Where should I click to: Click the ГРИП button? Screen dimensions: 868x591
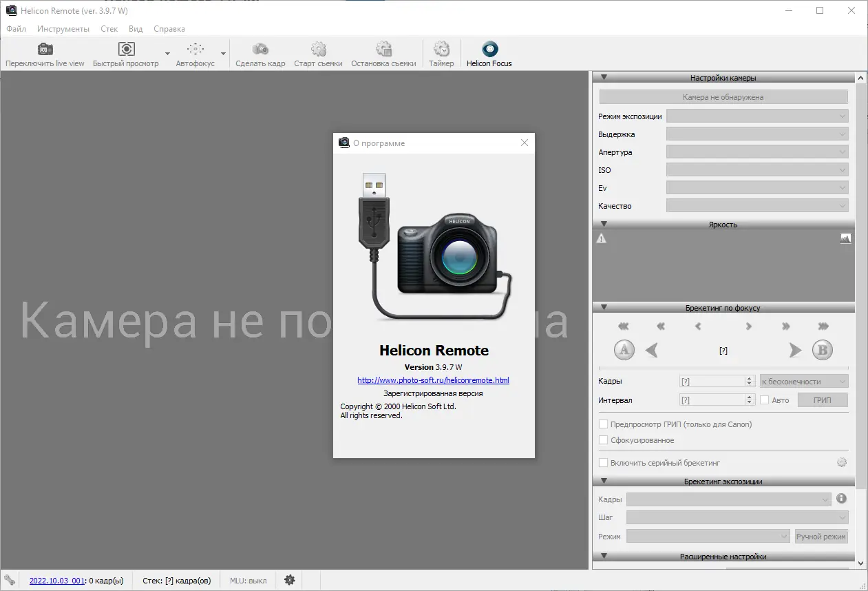823,400
